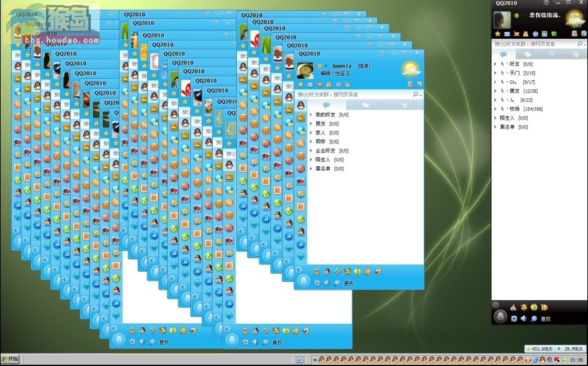Viewport: 588px width, 366px height.
Task: Open mail icon in black QQ window
Action: click(507, 34)
